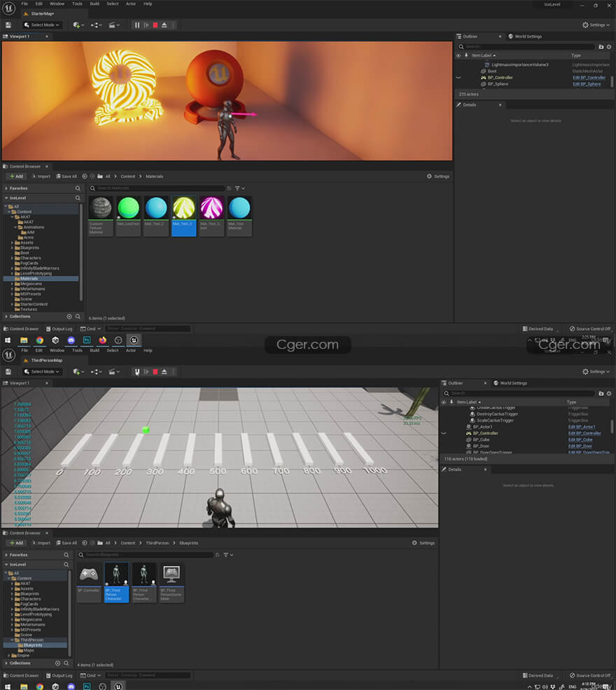Click save icon in StarterMap toolbar
This screenshot has width=616, height=690.
tap(8, 25)
